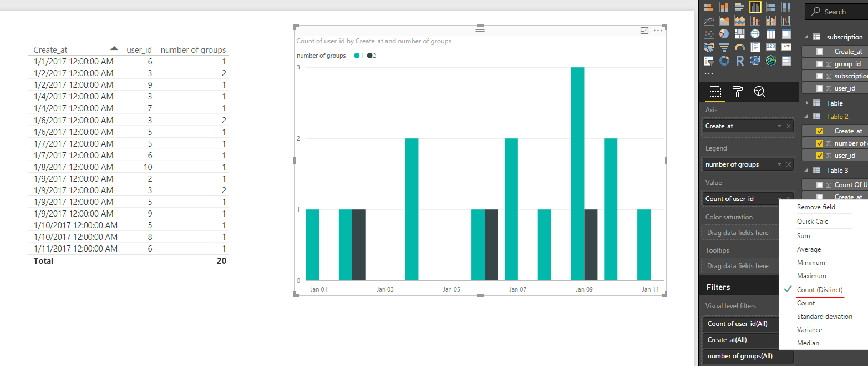
Task: Select the 100% stacked column chart visual
Action: tap(786, 7)
